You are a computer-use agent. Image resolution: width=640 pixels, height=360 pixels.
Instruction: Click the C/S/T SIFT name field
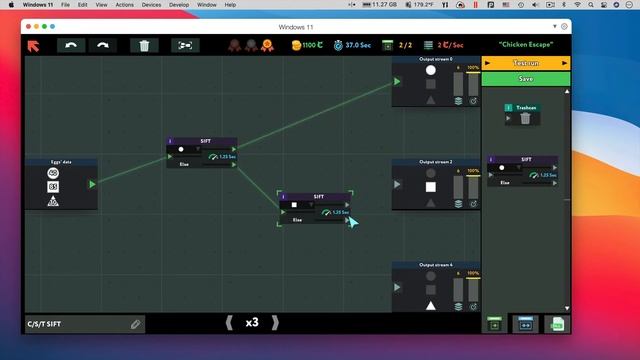[x=84, y=324]
